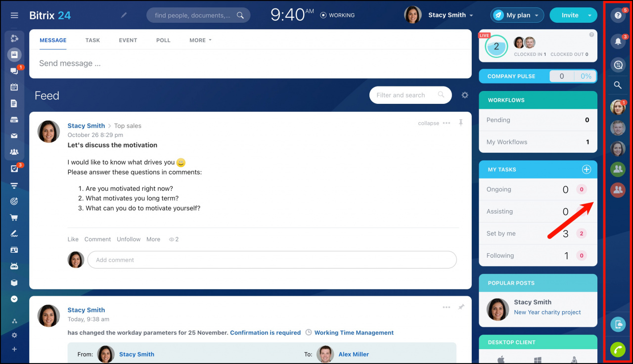
Task: Expand the MORE dropdown in post composer
Action: click(x=200, y=40)
